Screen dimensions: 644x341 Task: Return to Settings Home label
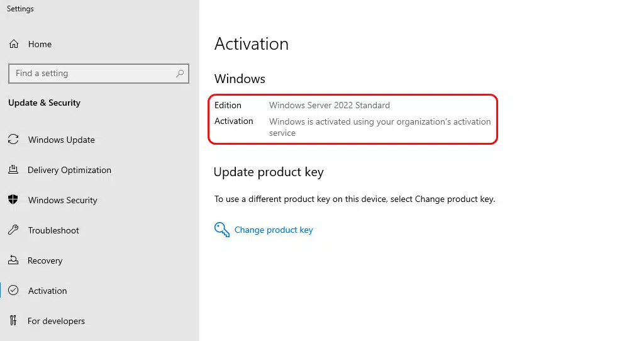coord(40,44)
